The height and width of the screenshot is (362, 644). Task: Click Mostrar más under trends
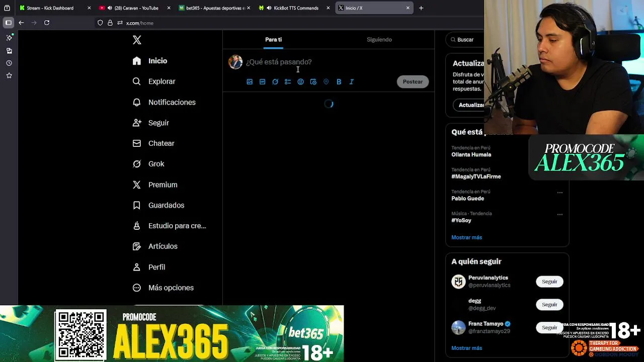click(466, 237)
